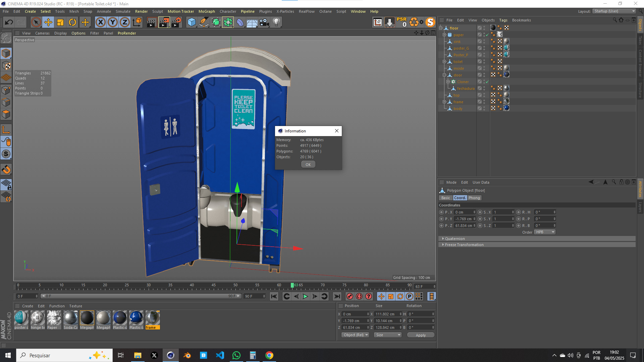Open the Floor environment icon
The image size is (644, 362).
[x=252, y=22]
